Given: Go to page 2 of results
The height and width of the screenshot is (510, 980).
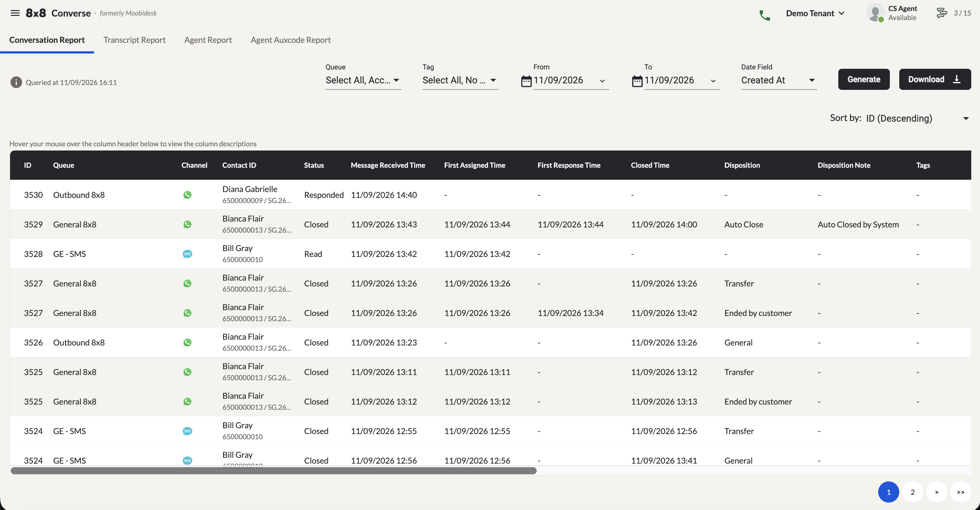Looking at the screenshot, I should coord(912,492).
